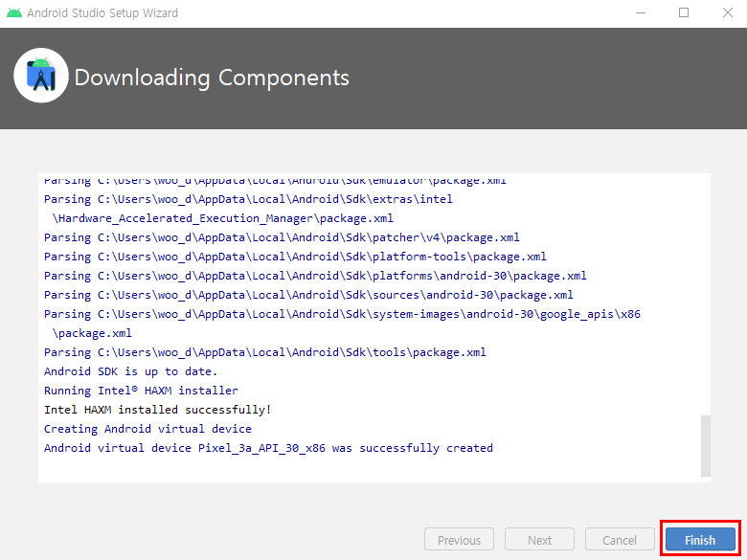This screenshot has height=560, width=747.
Task: Click 'Intel HAXM installed successfully!' line
Action: point(158,410)
